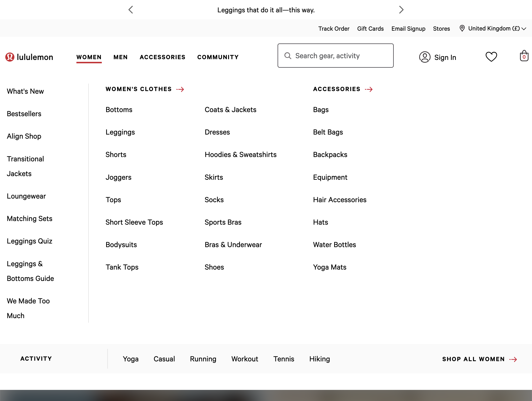Advance the promo banner with right chevron

(x=401, y=10)
